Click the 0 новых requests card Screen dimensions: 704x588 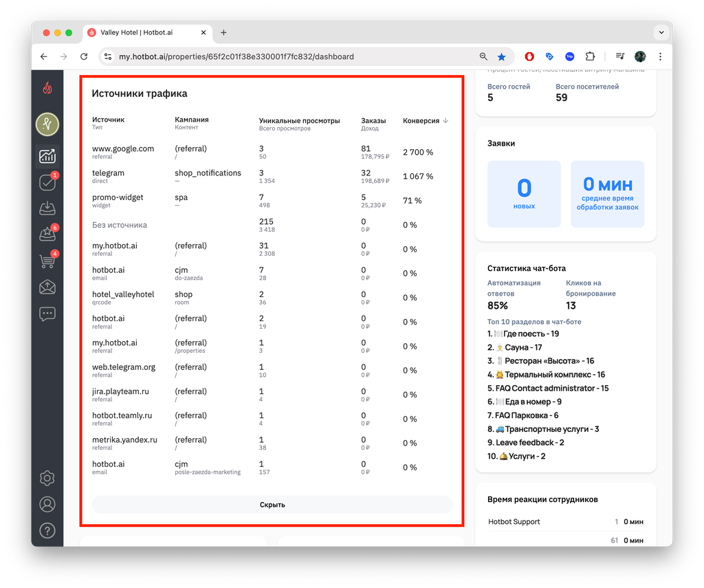point(524,194)
